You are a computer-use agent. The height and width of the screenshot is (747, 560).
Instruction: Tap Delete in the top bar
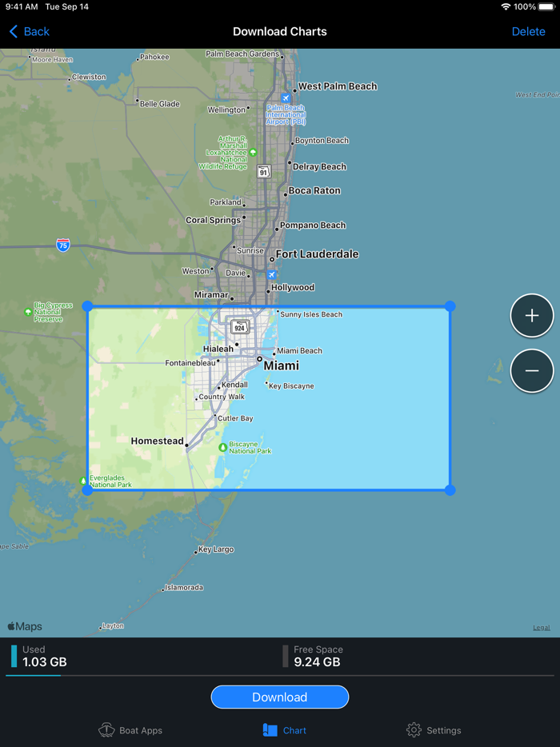[x=528, y=31]
